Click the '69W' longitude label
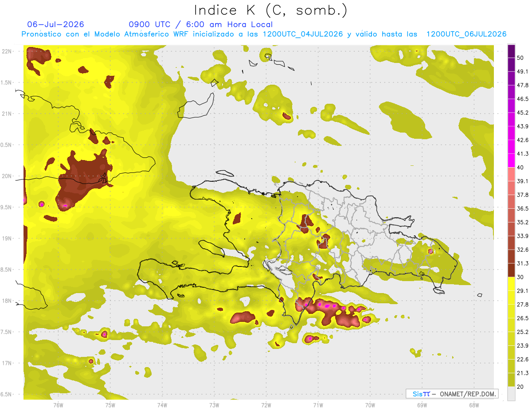This screenshot has height=411, width=532. click(422, 405)
